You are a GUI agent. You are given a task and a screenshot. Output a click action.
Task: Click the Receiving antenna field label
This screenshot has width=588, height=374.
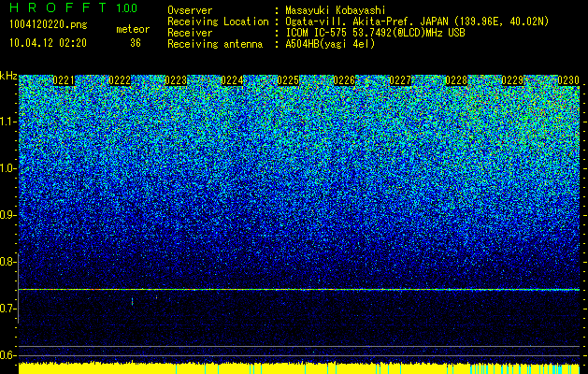[x=215, y=44]
